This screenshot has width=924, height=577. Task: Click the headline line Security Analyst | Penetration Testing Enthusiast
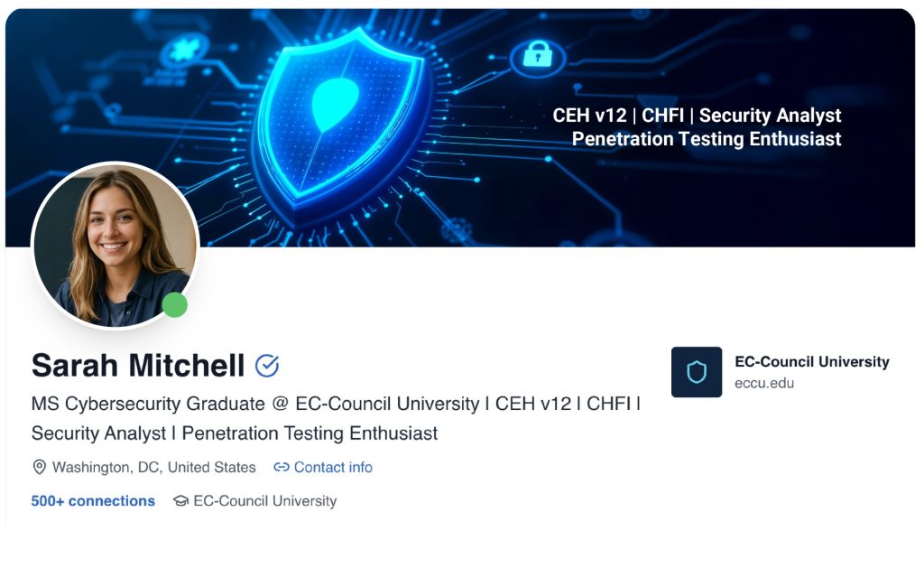[x=235, y=433]
